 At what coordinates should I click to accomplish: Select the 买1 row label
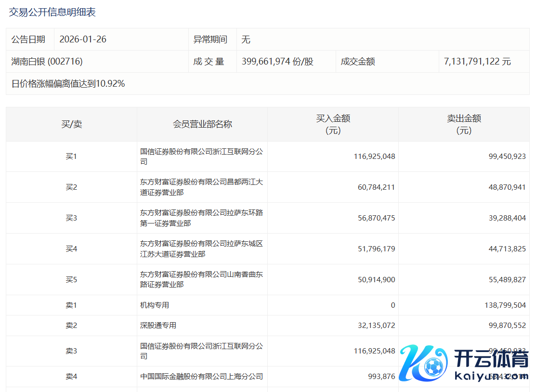(71, 157)
